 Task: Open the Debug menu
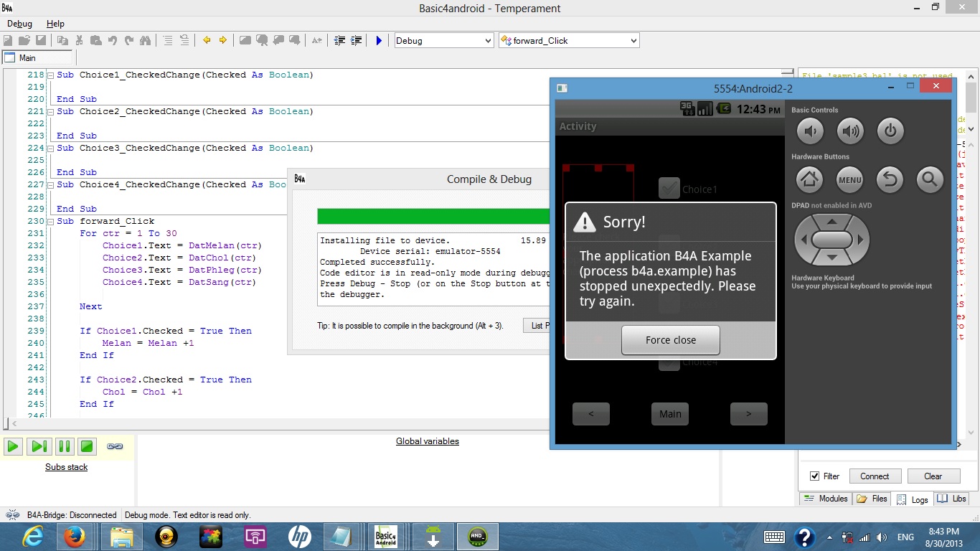tap(19, 24)
